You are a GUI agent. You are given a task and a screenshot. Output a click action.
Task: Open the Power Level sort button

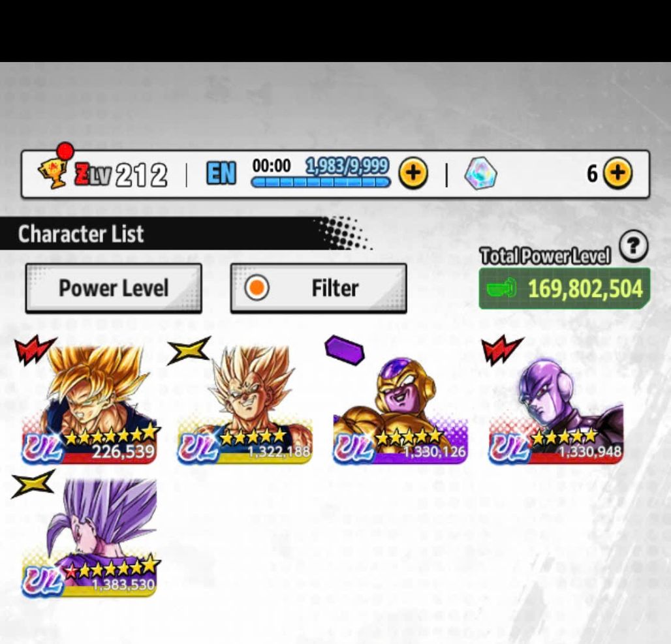[114, 288]
